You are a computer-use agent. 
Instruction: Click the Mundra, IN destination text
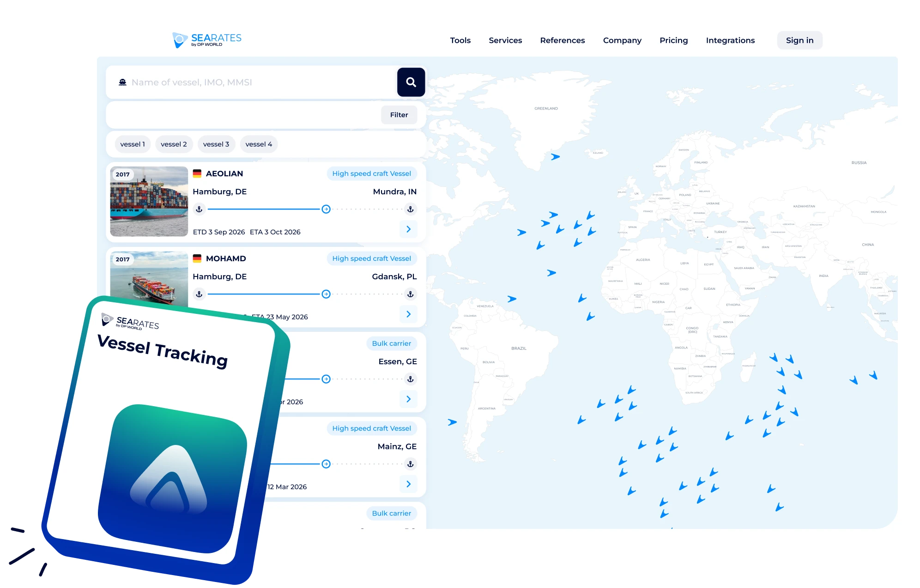[x=395, y=192]
